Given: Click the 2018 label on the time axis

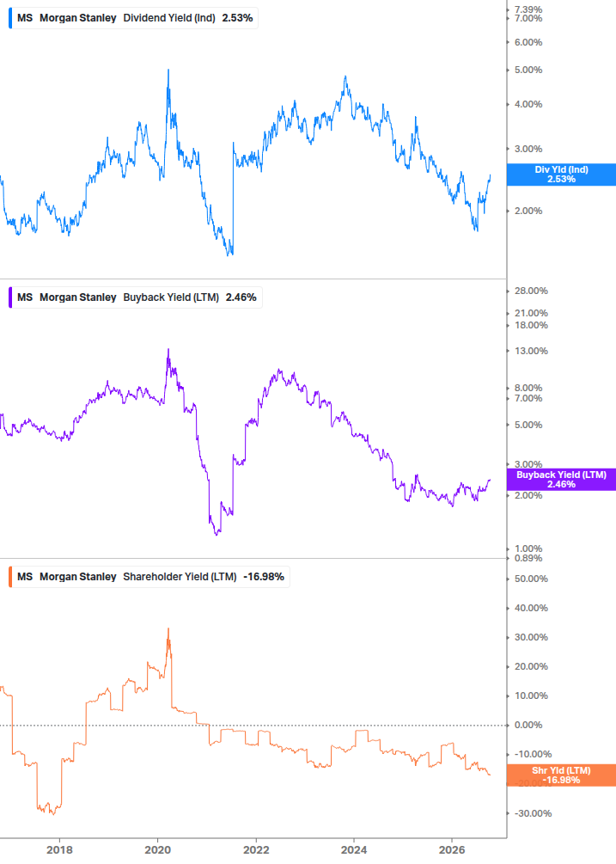Looking at the screenshot, I should click(59, 850).
